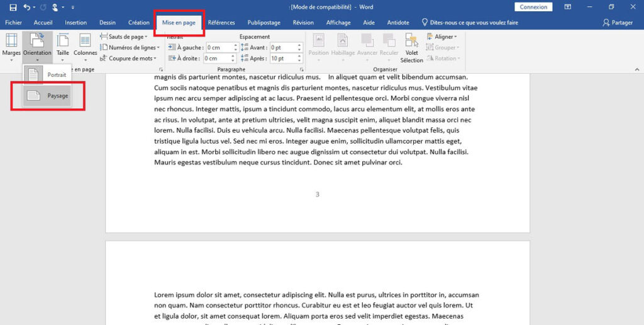Open the Publipostage tab
This screenshot has width=644, height=325.
[x=264, y=23]
